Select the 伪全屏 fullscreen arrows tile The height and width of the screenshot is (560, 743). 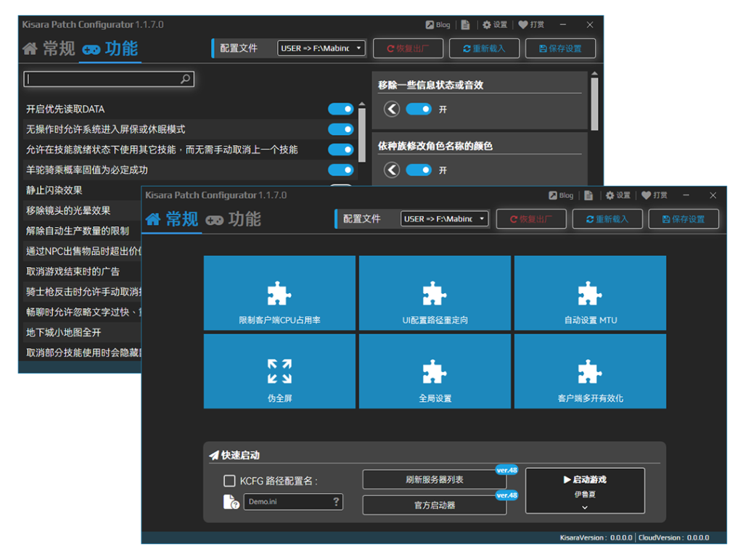pyautogui.click(x=279, y=371)
